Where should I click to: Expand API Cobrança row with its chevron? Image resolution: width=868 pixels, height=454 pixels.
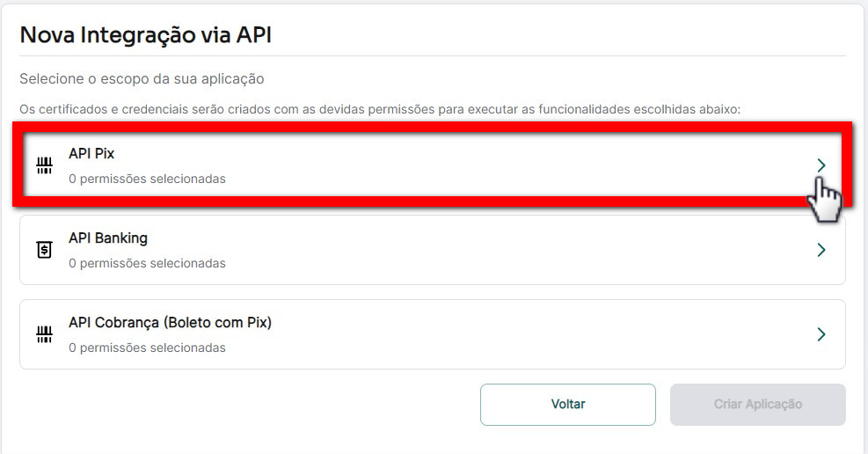coord(821,334)
